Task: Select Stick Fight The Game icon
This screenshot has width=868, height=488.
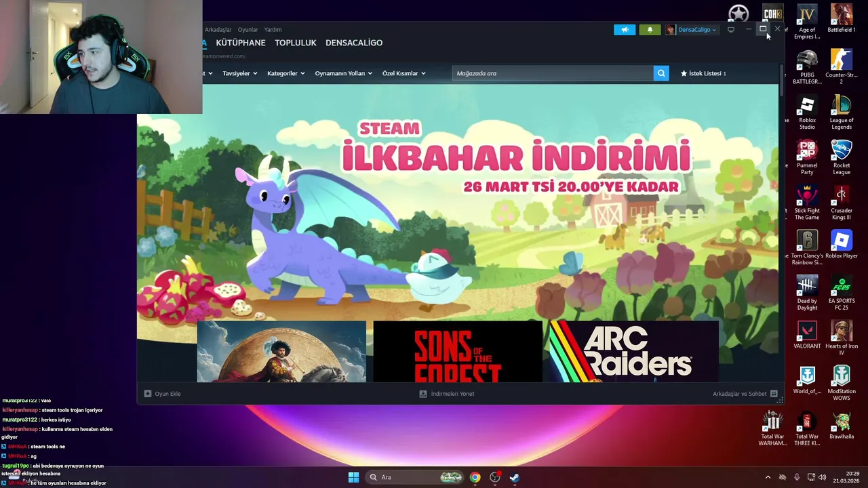Action: pos(807,203)
